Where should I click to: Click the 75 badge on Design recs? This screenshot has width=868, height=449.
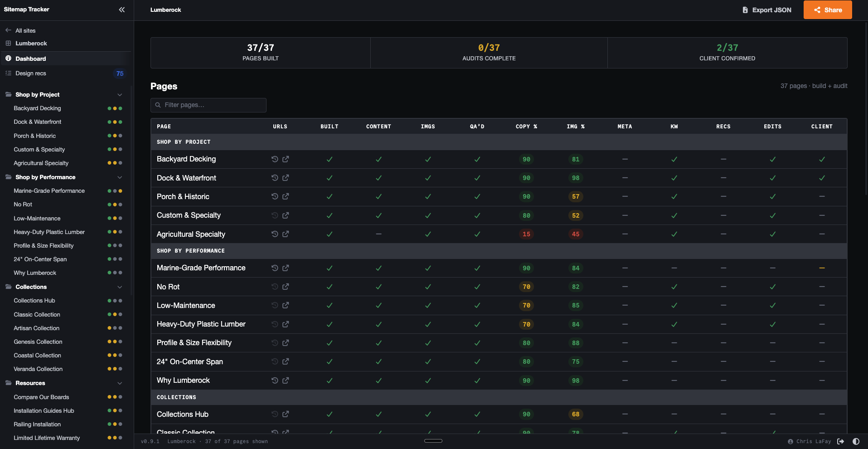click(120, 73)
